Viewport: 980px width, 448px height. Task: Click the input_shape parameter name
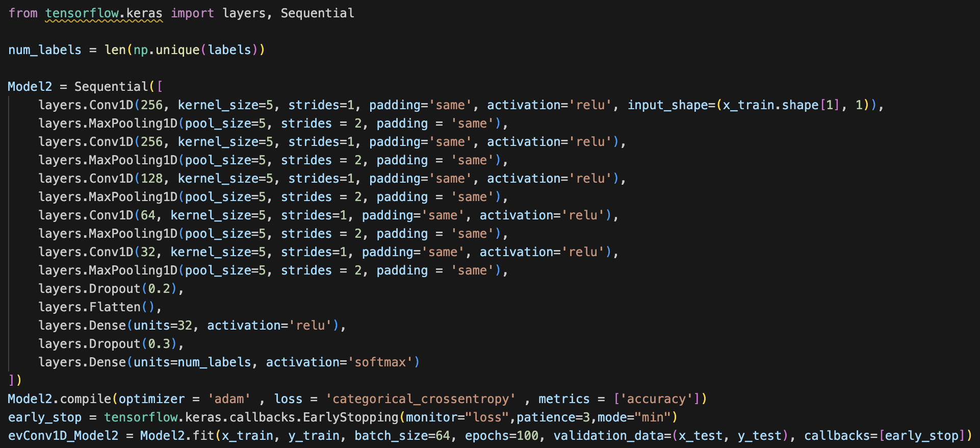(667, 105)
